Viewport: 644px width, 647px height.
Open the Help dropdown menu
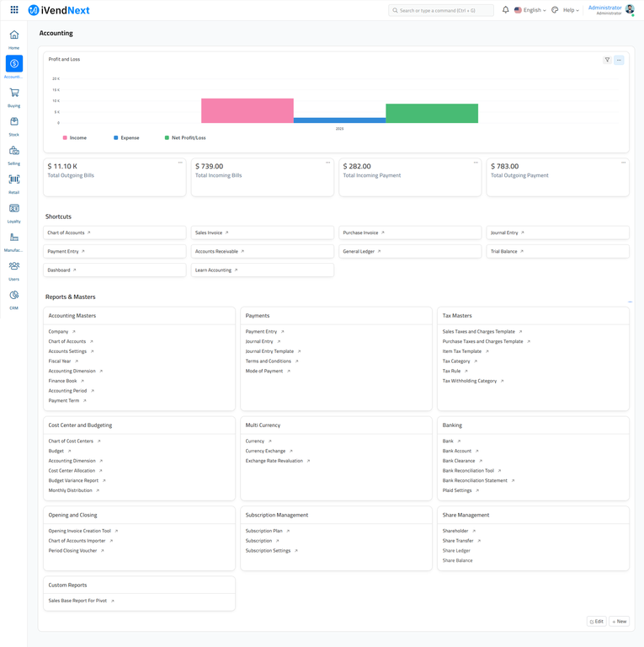click(x=571, y=10)
